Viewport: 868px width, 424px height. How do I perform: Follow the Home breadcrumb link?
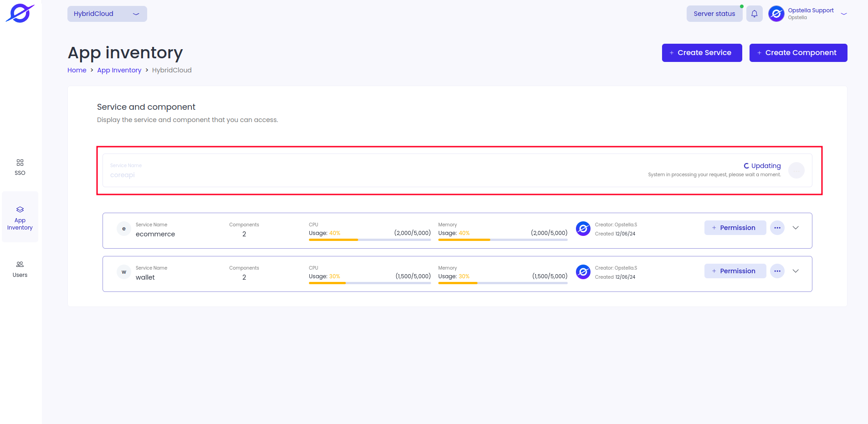click(77, 70)
